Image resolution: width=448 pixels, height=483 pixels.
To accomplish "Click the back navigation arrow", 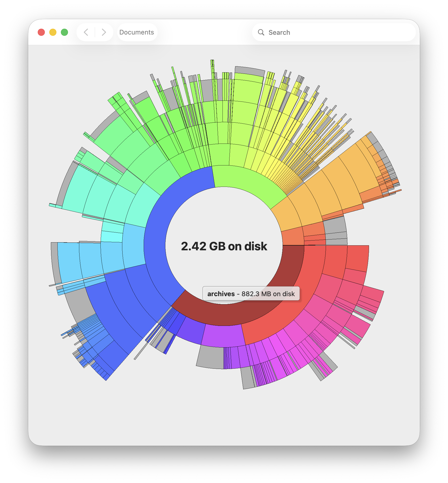I will [86, 32].
